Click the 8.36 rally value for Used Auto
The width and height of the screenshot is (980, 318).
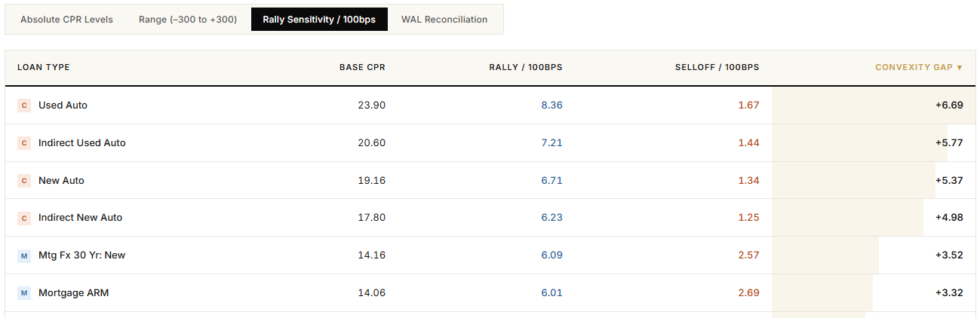coord(551,105)
